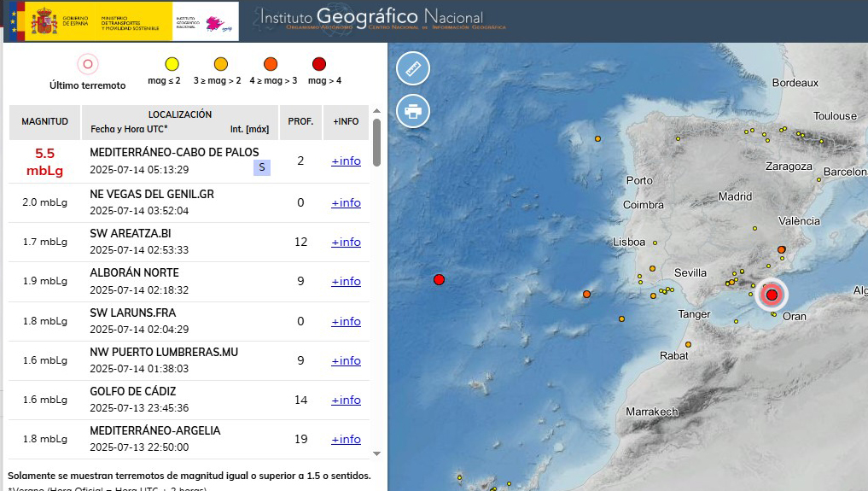Viewport: 868px width, 491px height.
Task: Click the 'S' felt indicator for Cabo de Palos
Action: 261,167
